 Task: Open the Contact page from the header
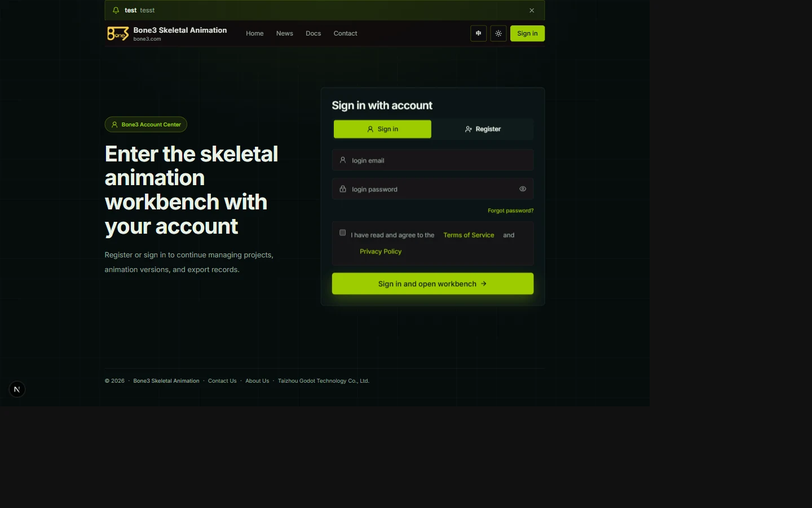[346, 33]
